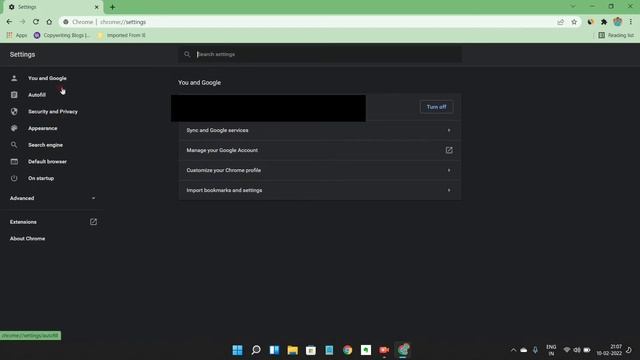Open a new tab with the plus button
Image resolution: width=640 pixels, height=360 pixels.
[112, 7]
